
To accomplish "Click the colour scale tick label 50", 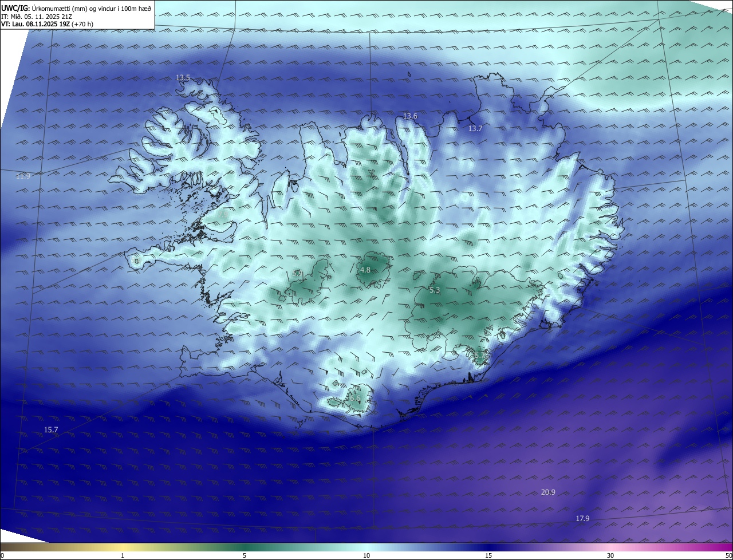I will point(728,555).
